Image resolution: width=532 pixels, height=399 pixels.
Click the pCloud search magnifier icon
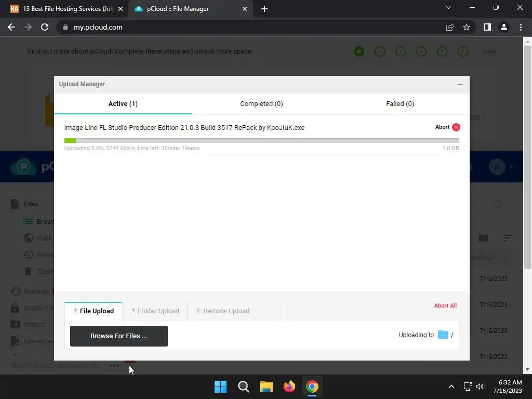coord(497,204)
